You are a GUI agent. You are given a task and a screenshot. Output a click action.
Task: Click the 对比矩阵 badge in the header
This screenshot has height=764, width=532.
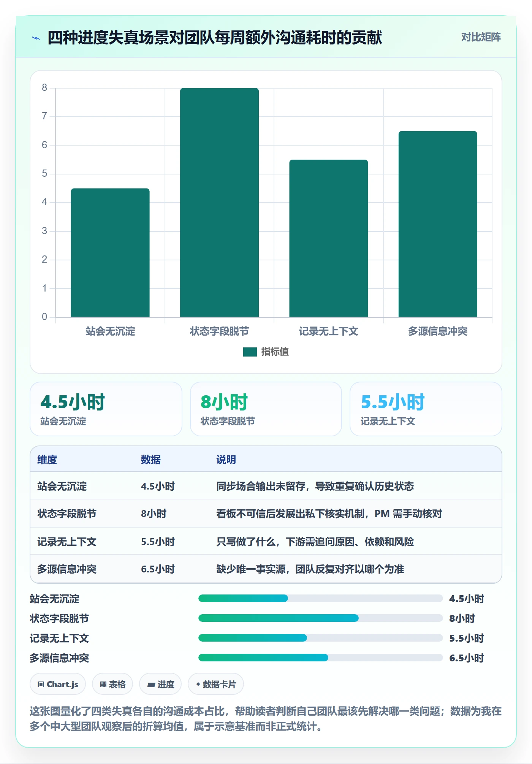pyautogui.click(x=481, y=37)
